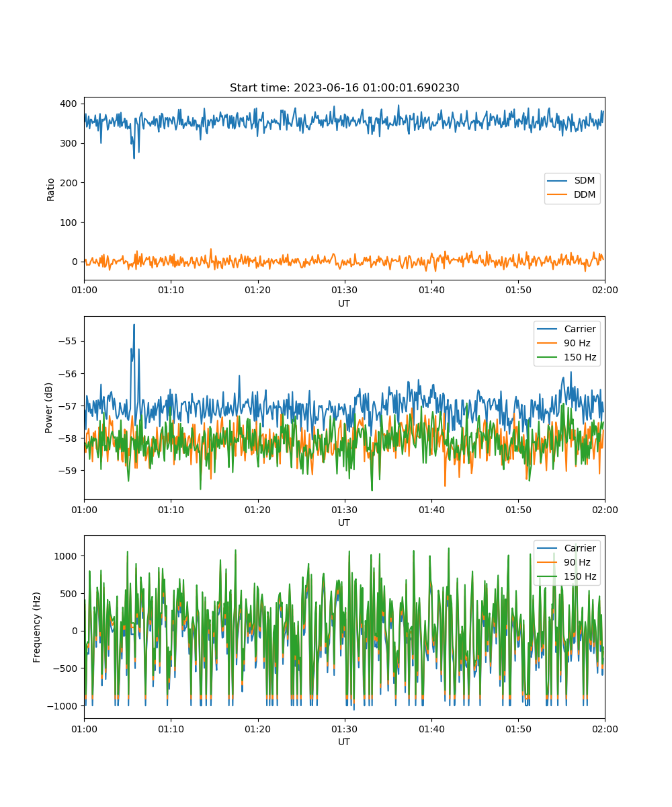The width and height of the screenshot is (672, 807).
Task: Click the 'UT' label under the Ratio plot
Action: [344, 303]
